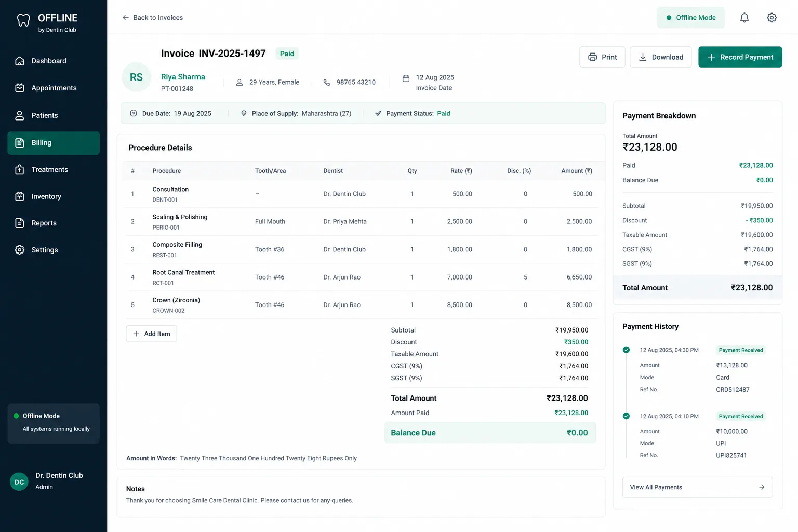Click the arrow on View All Payments

pyautogui.click(x=762, y=487)
